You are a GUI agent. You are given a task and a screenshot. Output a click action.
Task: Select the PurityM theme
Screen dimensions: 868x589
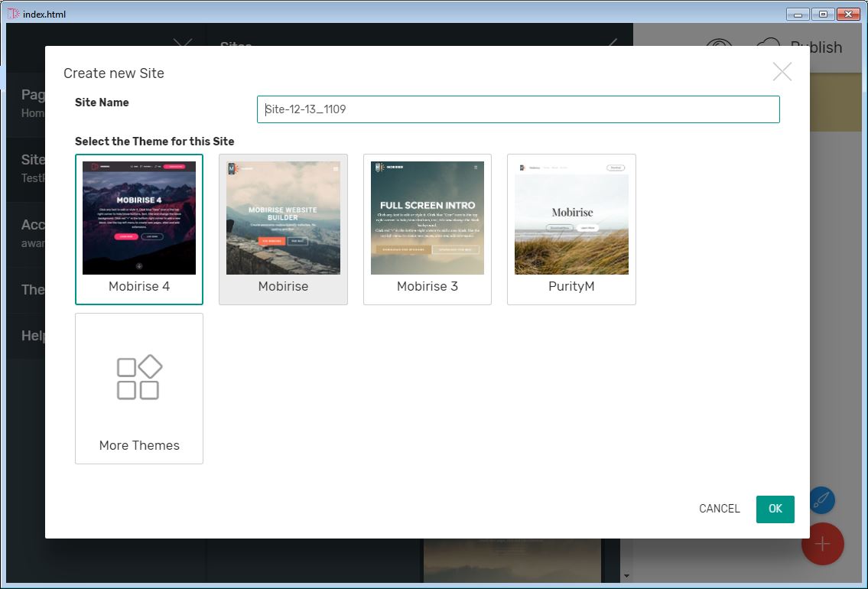571,218
